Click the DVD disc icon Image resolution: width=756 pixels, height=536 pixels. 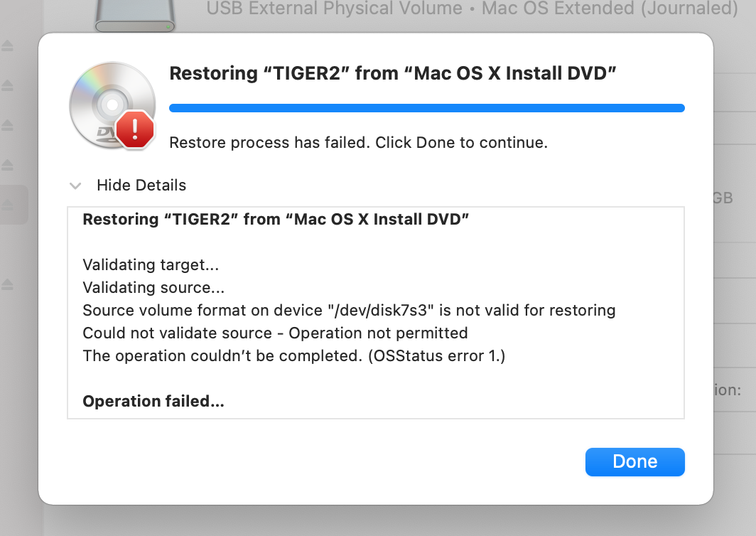(x=112, y=105)
